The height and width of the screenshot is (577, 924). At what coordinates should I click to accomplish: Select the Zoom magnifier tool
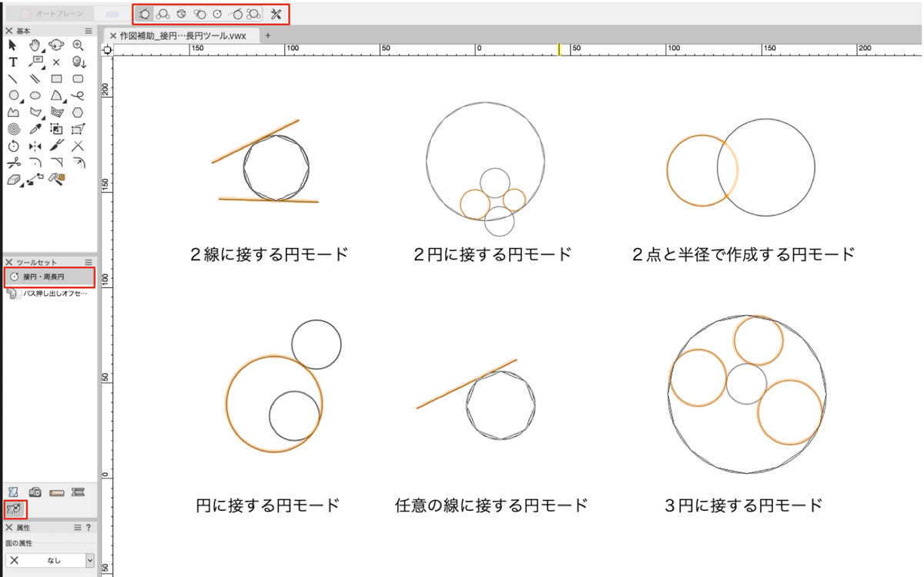tap(78, 45)
